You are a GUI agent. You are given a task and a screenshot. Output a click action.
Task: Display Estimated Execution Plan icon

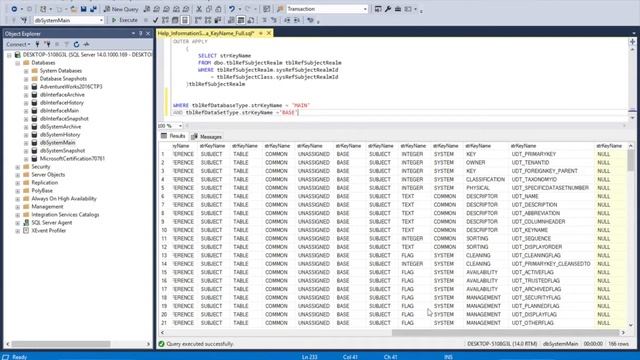pos(165,20)
